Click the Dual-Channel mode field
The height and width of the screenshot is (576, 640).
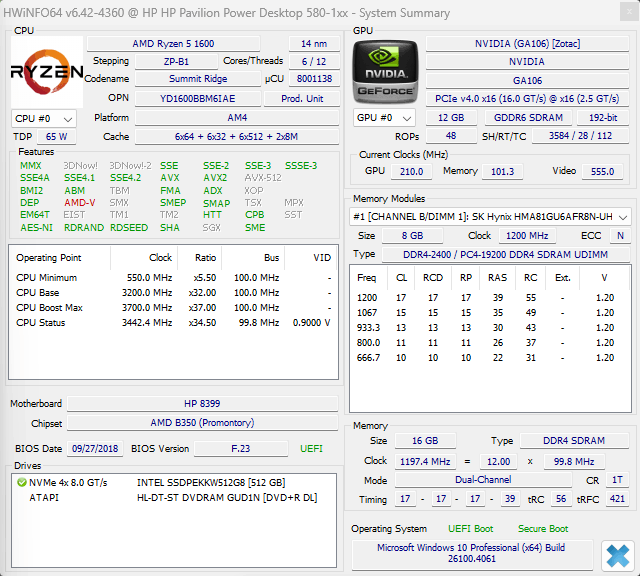483,480
